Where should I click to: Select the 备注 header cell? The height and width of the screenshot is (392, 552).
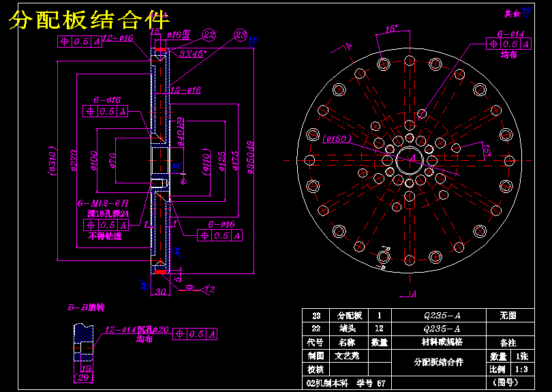click(510, 342)
